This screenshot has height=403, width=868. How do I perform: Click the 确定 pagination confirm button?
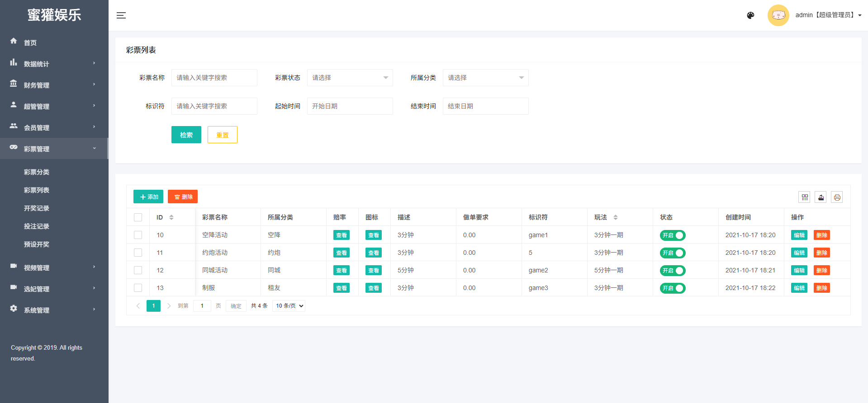click(236, 306)
